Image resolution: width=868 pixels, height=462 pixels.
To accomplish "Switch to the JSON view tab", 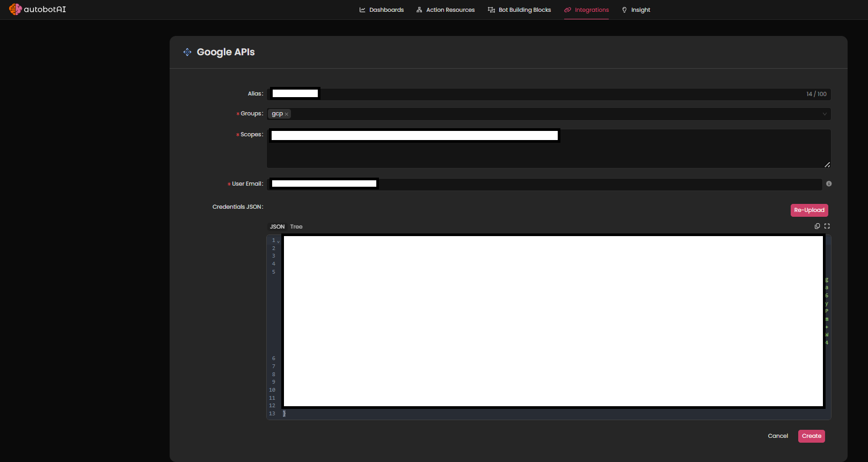I will click(x=277, y=227).
